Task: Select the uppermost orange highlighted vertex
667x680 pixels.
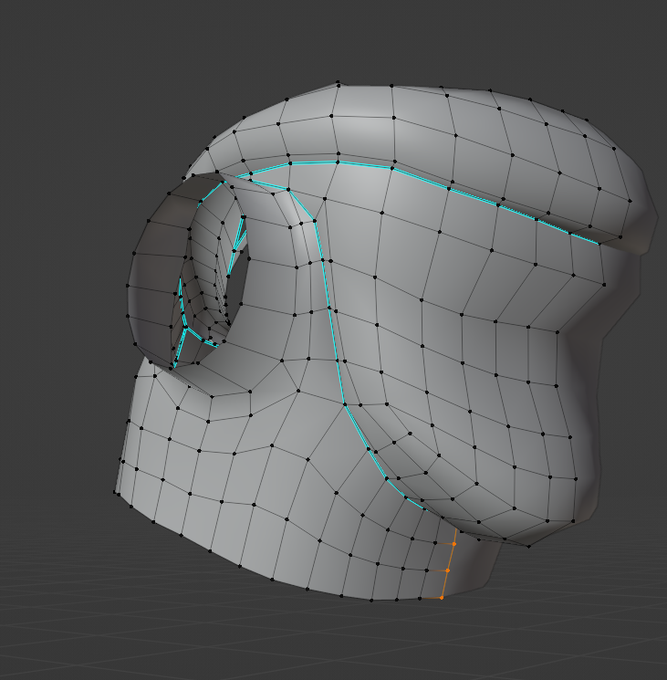Action: pos(454,544)
